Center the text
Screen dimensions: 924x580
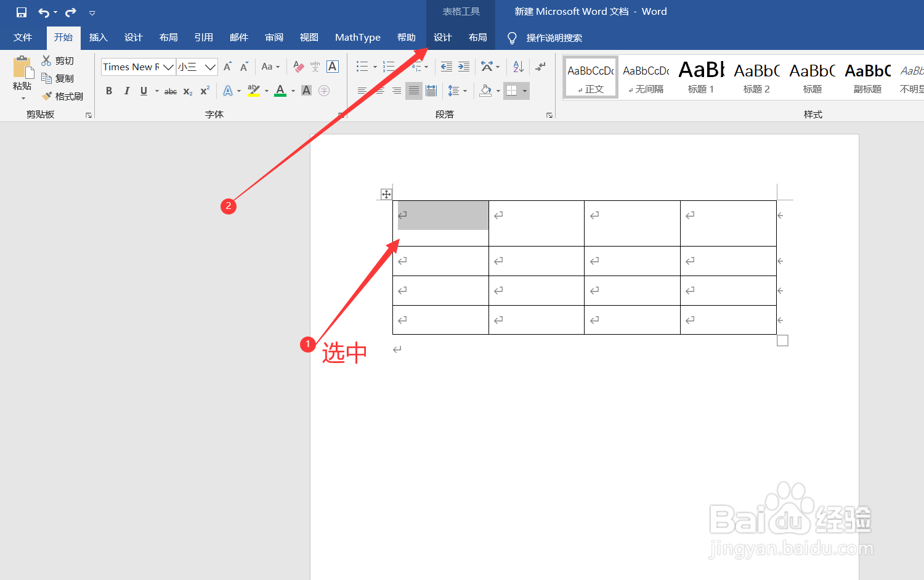379,91
